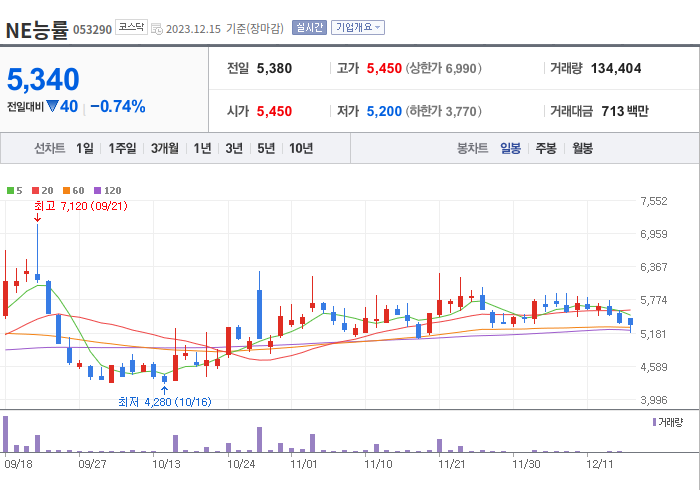Click the current price 5,340
Image resolution: width=700 pixels, height=490 pixels.
(43, 79)
